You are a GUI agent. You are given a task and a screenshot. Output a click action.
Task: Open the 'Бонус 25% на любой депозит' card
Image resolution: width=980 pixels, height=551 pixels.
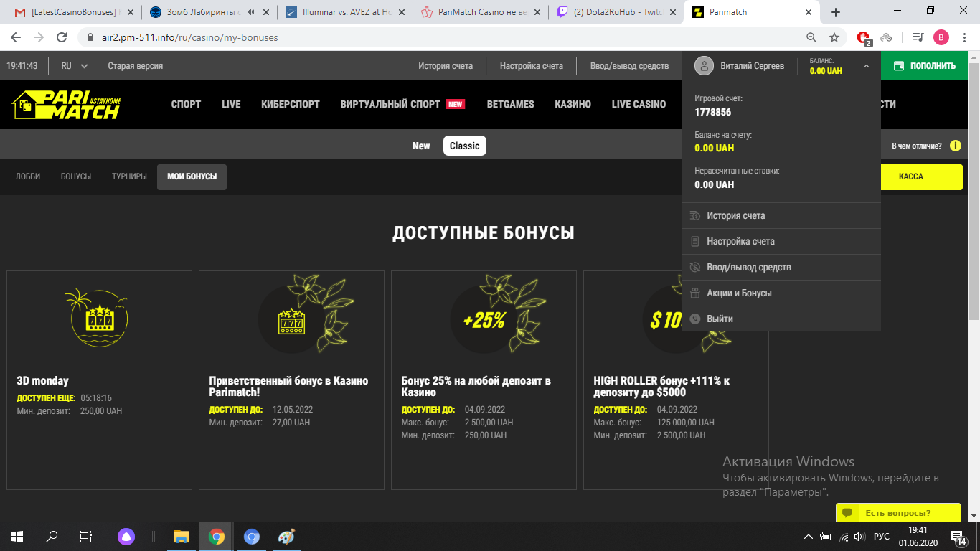point(484,380)
